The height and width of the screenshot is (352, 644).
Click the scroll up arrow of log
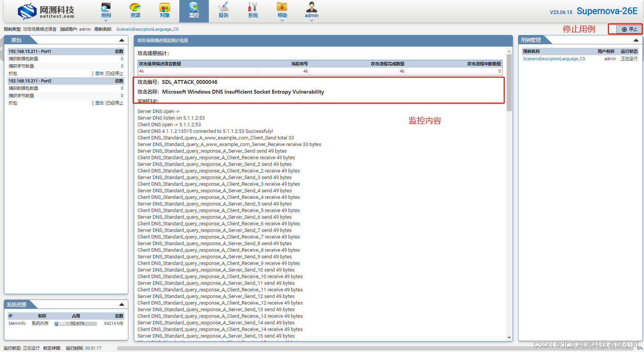pyautogui.click(x=509, y=51)
